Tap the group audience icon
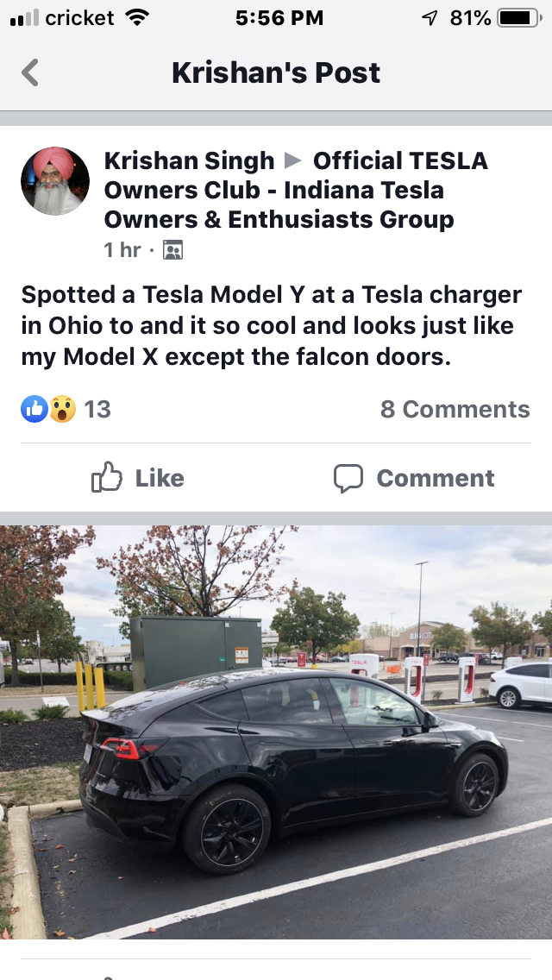 pyautogui.click(x=172, y=250)
